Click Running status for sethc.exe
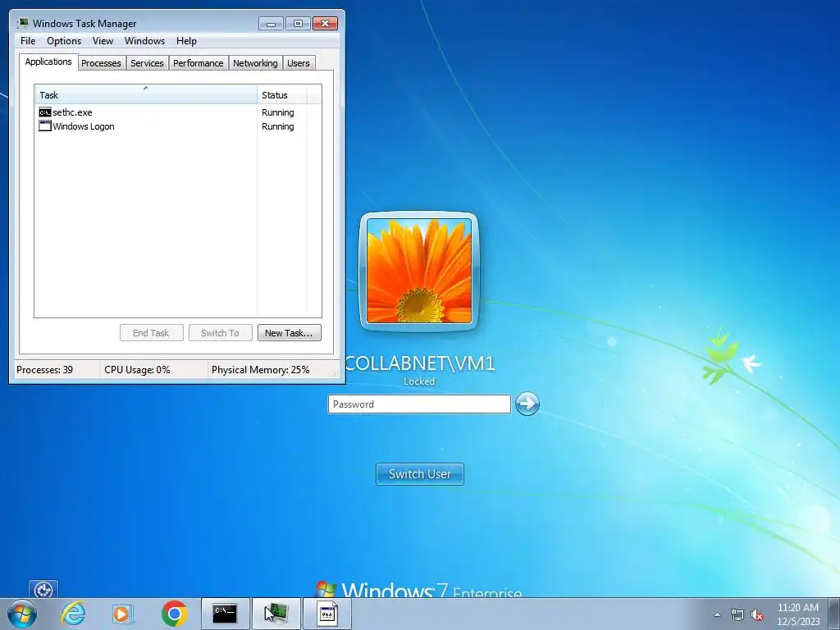This screenshot has height=630, width=840. (x=277, y=112)
